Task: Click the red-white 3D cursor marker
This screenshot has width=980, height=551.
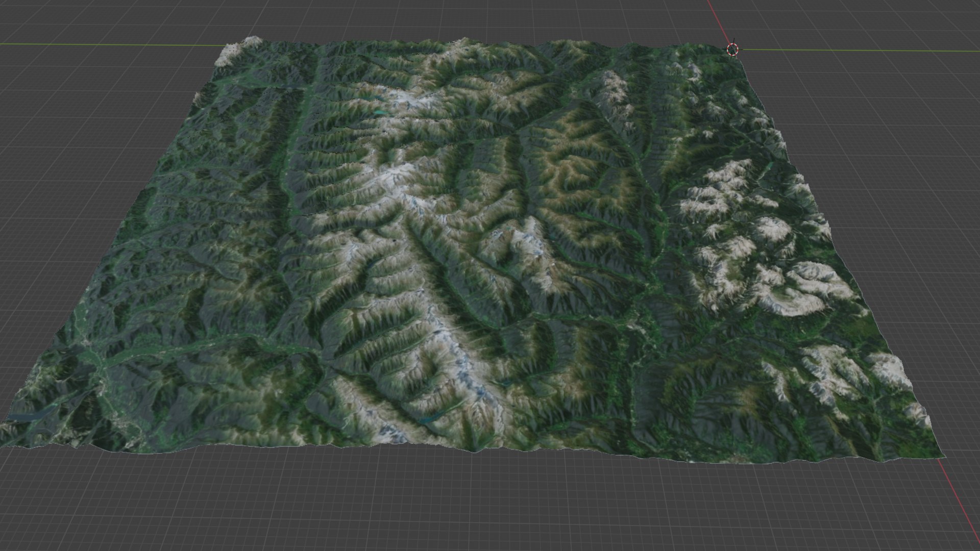Action: (732, 49)
